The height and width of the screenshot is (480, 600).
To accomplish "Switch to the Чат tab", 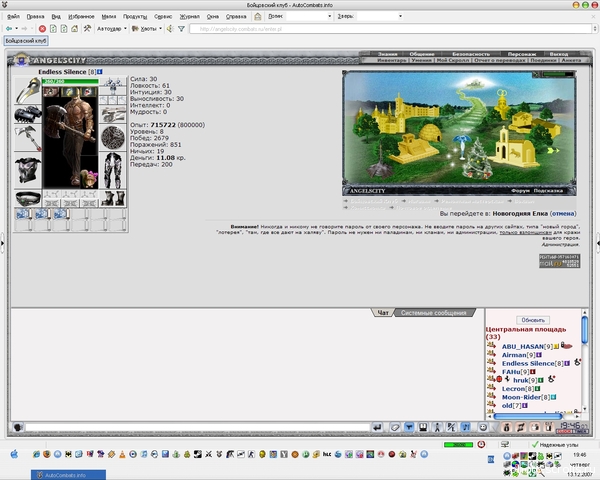I will pos(383,313).
